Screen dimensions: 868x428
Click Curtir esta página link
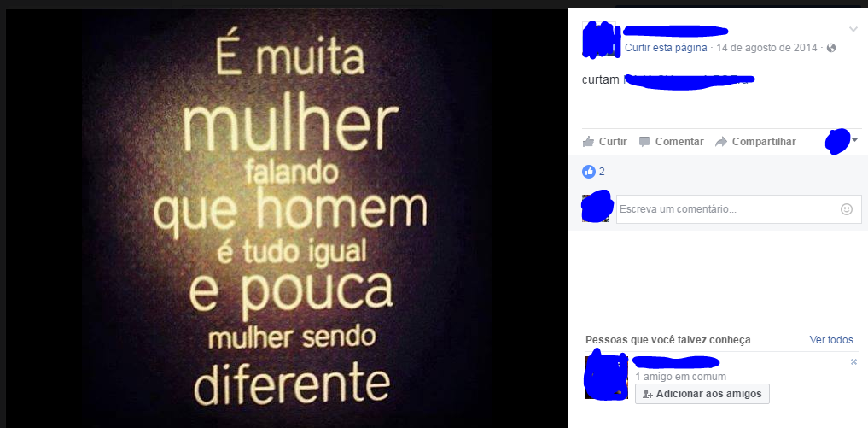coord(666,48)
